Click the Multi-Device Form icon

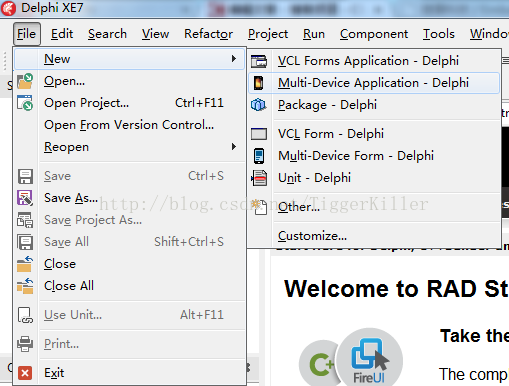click(x=259, y=156)
